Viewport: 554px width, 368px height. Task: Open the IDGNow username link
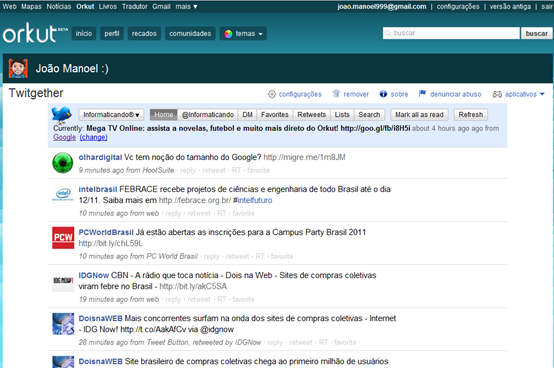pos(94,275)
